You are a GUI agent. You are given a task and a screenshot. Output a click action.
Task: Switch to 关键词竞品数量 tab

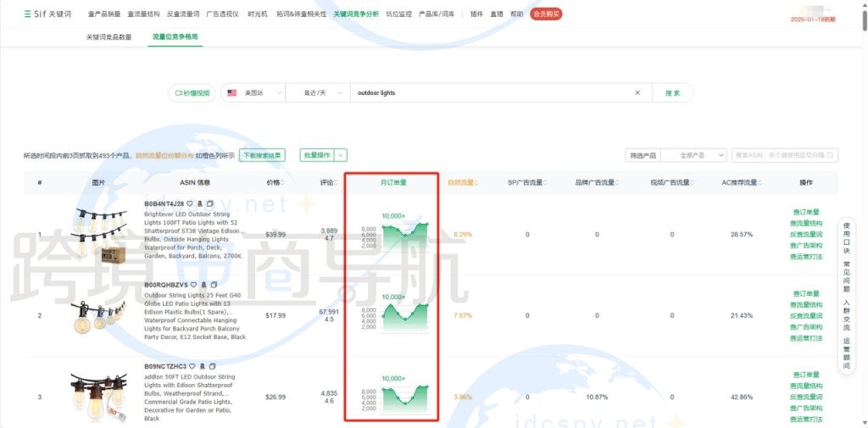[109, 37]
